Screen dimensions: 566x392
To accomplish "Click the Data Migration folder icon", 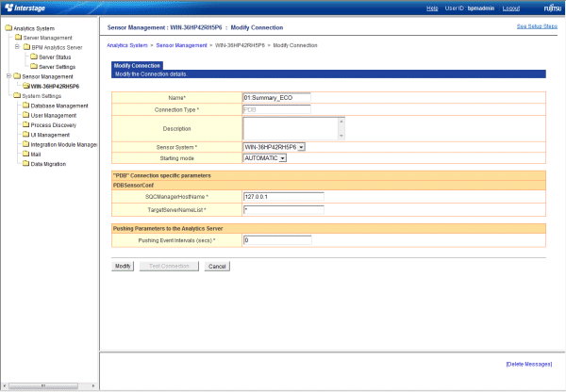I will (x=25, y=164).
